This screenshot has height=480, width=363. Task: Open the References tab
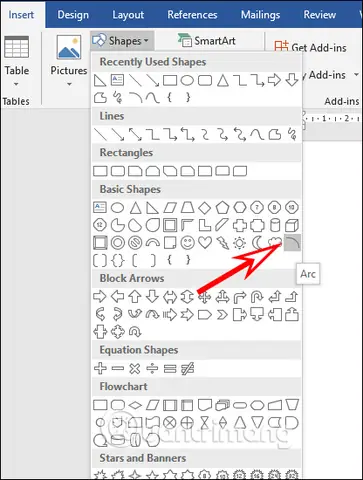click(x=192, y=15)
